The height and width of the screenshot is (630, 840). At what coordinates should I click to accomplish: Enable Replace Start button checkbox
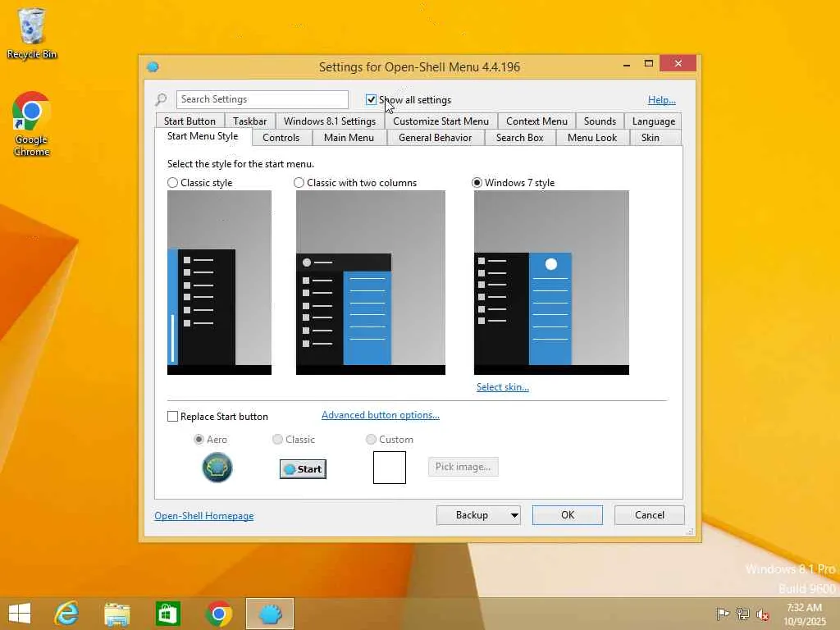pos(172,416)
